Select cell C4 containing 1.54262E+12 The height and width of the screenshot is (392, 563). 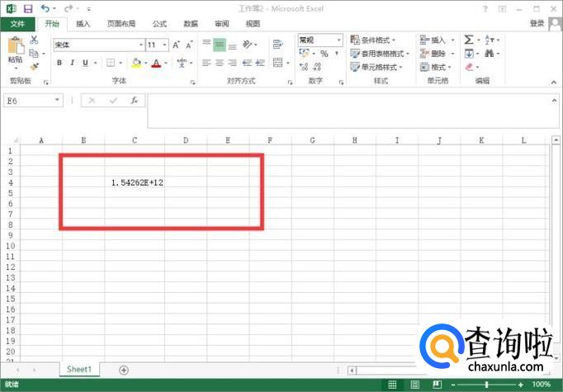(136, 182)
